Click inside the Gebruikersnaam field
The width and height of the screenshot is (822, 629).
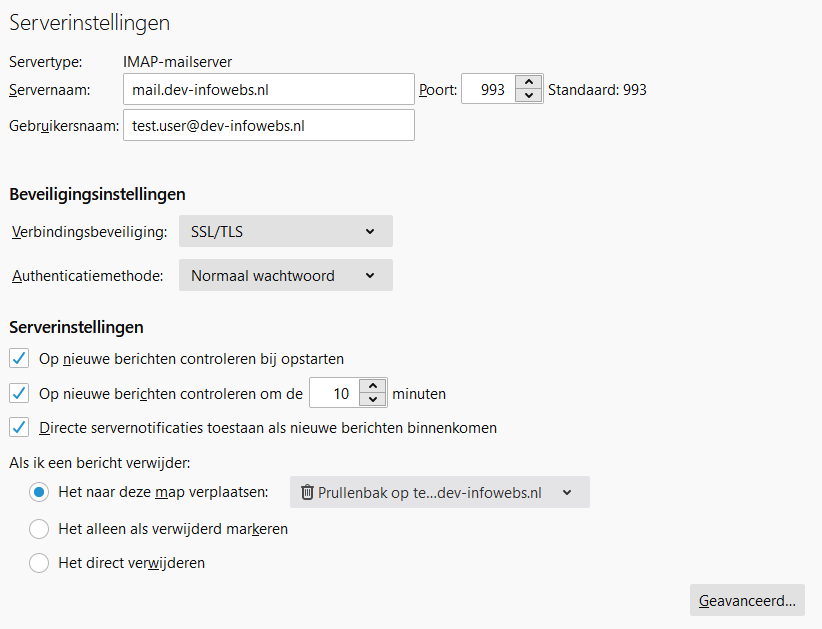(268, 124)
